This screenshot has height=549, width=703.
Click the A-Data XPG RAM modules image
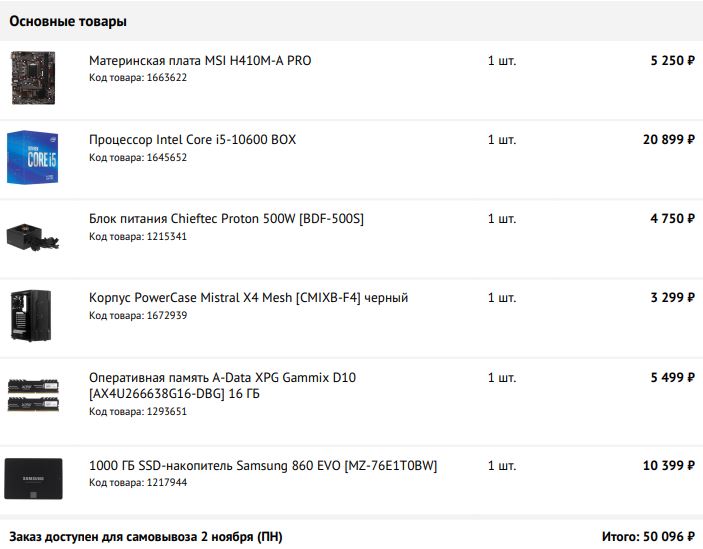coord(33,395)
